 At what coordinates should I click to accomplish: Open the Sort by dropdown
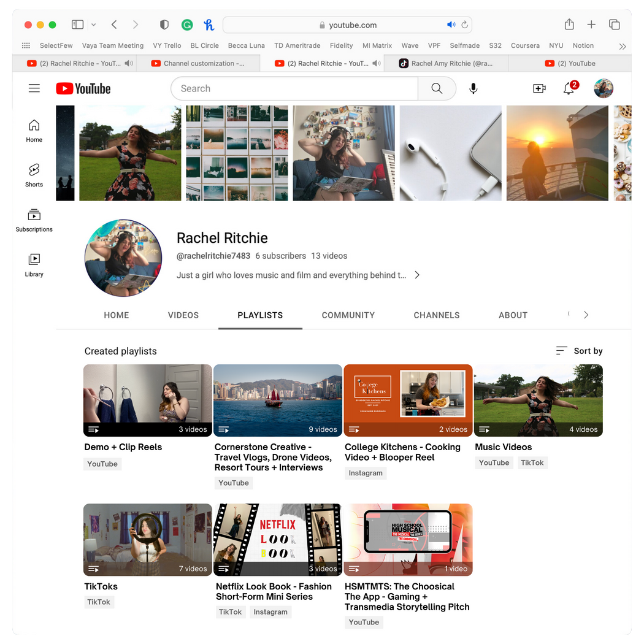[579, 351]
